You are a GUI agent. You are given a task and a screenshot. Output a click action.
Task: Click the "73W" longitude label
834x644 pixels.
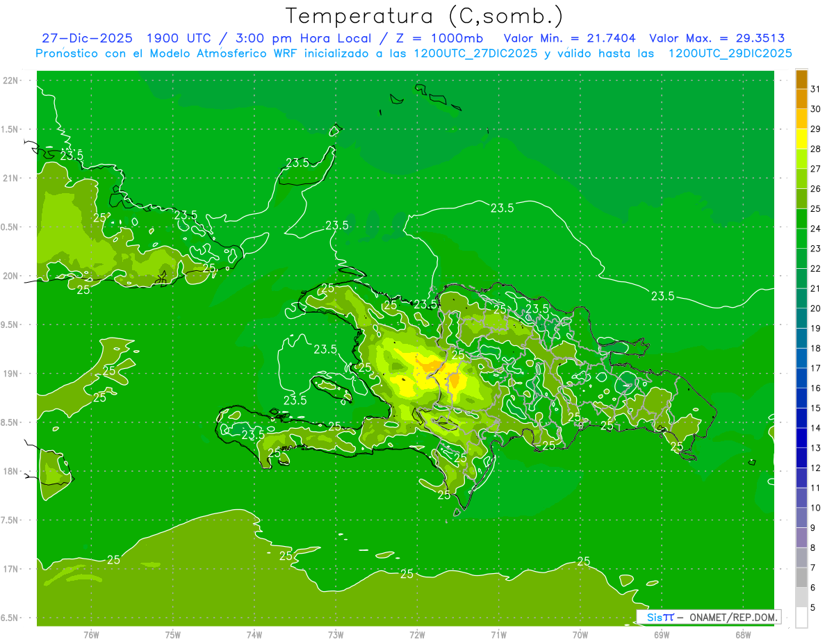point(336,634)
